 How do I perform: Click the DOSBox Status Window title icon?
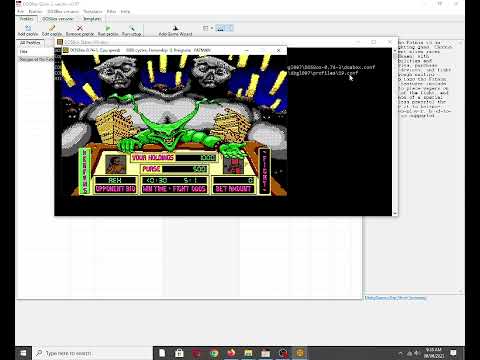point(60,42)
